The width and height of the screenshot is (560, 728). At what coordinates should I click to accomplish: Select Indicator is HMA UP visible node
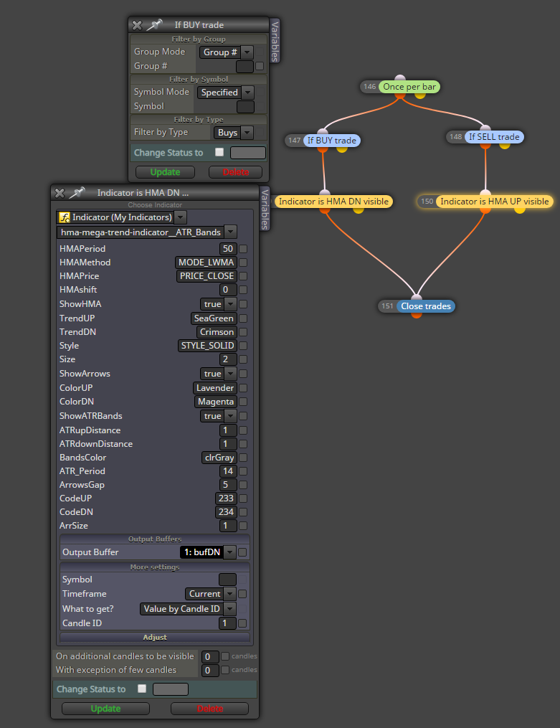tap(495, 202)
